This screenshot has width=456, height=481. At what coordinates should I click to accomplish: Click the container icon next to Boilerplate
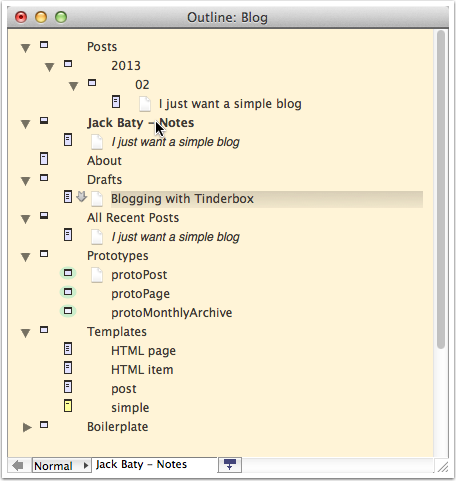[44, 424]
